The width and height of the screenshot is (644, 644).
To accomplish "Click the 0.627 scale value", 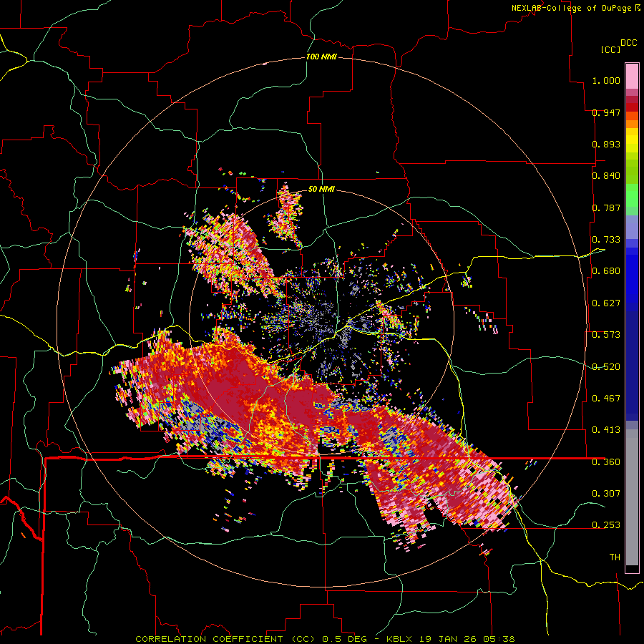I will (606, 303).
